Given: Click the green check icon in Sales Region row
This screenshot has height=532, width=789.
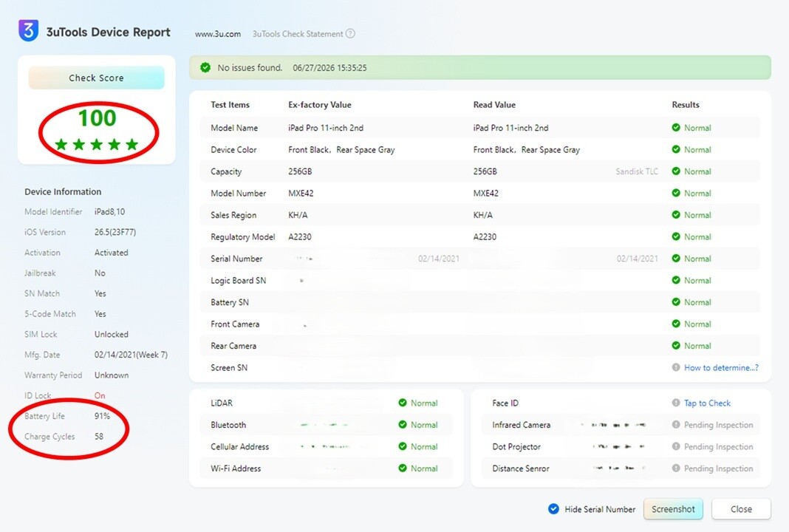Looking at the screenshot, I should tap(676, 214).
